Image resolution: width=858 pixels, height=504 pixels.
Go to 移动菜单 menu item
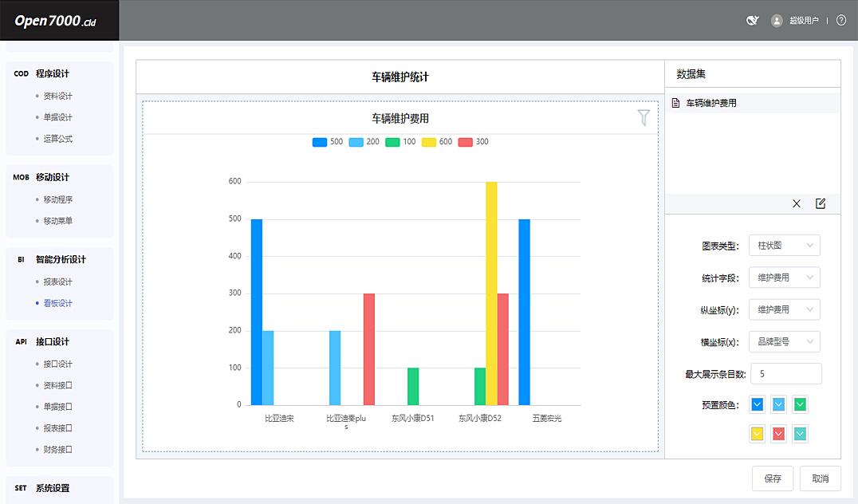click(x=58, y=221)
